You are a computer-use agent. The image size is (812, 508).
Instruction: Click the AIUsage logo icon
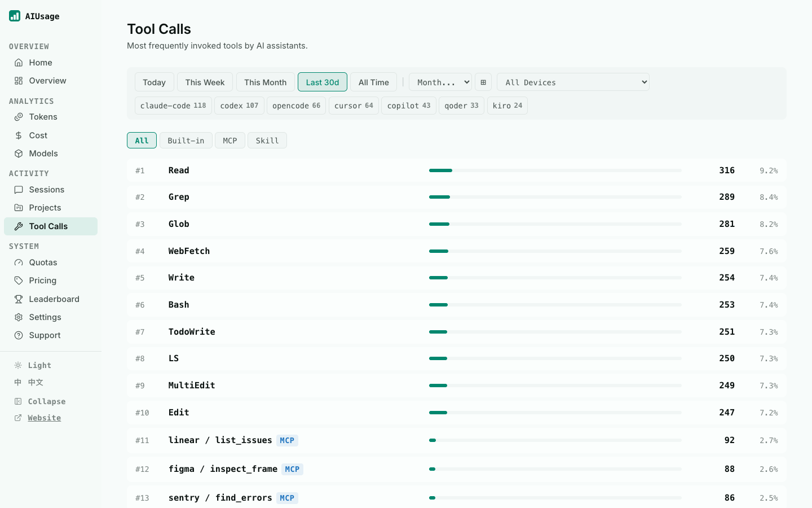coord(15,16)
